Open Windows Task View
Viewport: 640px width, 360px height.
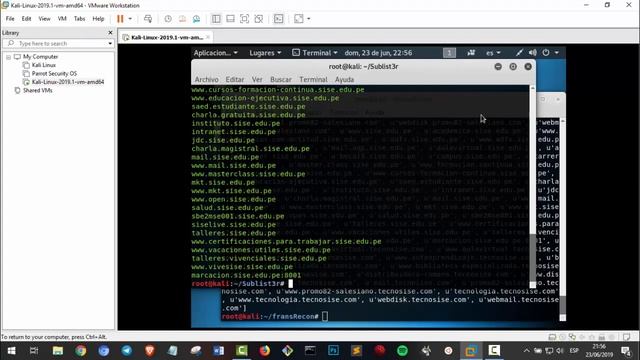34,351
